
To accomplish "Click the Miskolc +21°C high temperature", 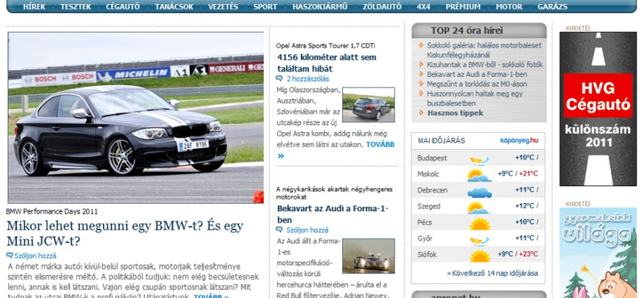I will tap(528, 174).
